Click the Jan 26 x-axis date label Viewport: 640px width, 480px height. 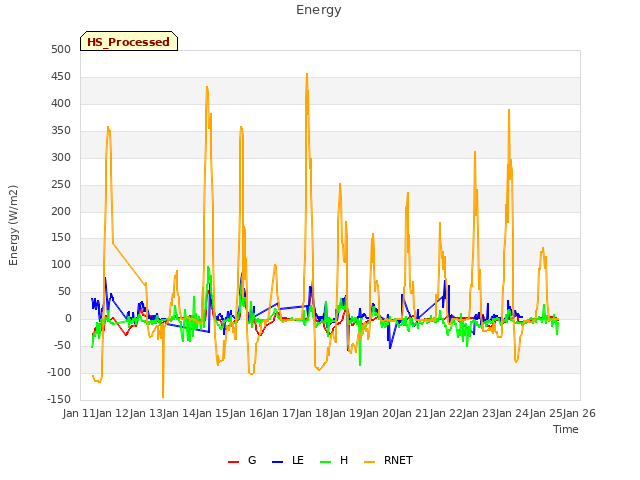click(579, 413)
